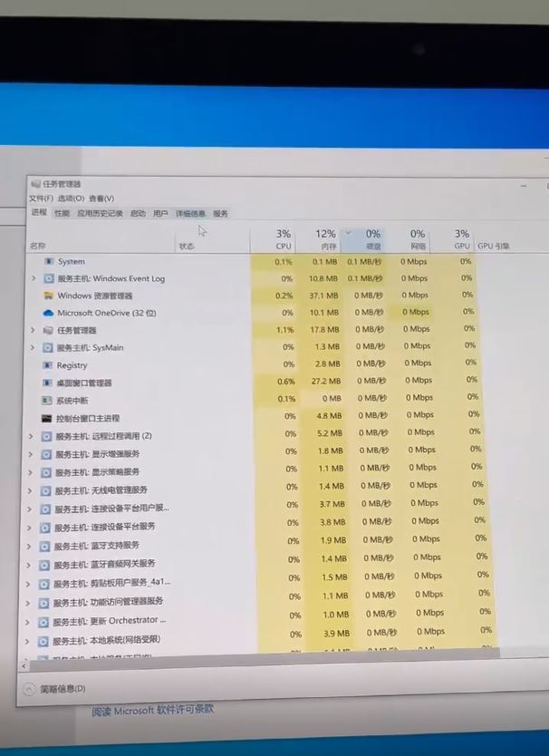Click the 更新 Orchestrator service host icon
This screenshot has height=756, width=549.
pos(43,622)
